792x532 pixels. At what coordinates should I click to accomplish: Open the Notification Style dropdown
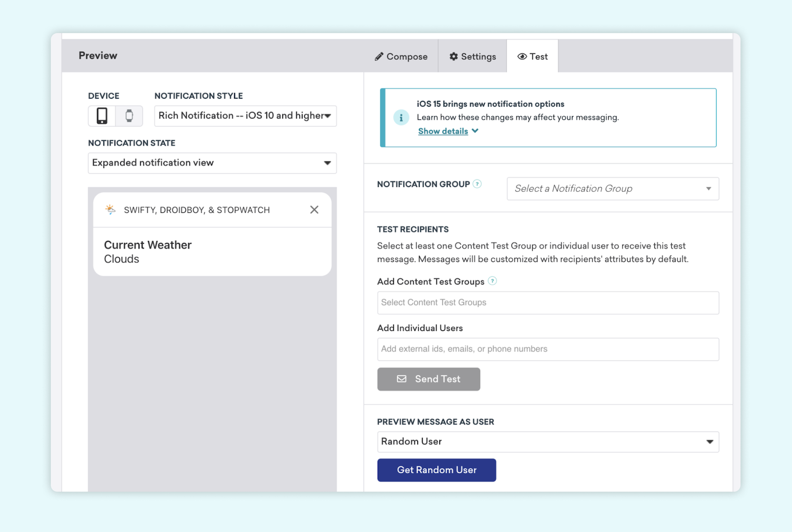tap(245, 116)
